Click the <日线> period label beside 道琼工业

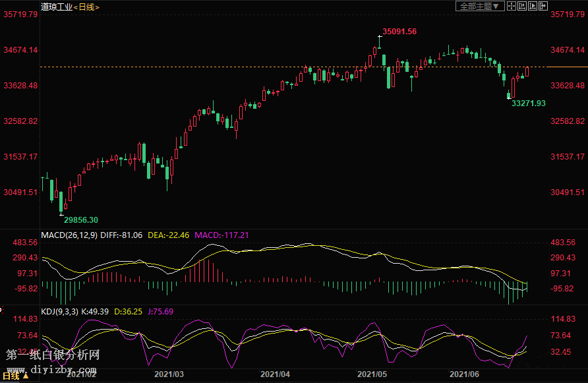pos(86,7)
